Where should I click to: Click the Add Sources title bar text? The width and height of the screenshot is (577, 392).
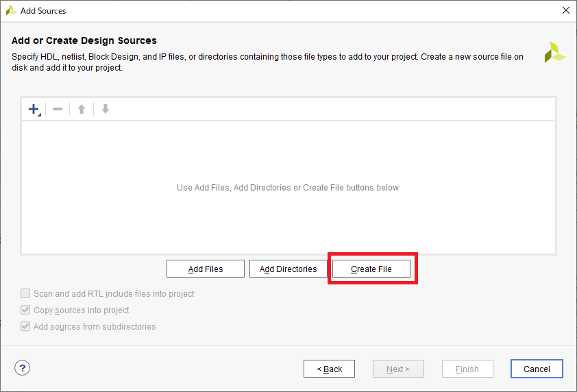(43, 10)
